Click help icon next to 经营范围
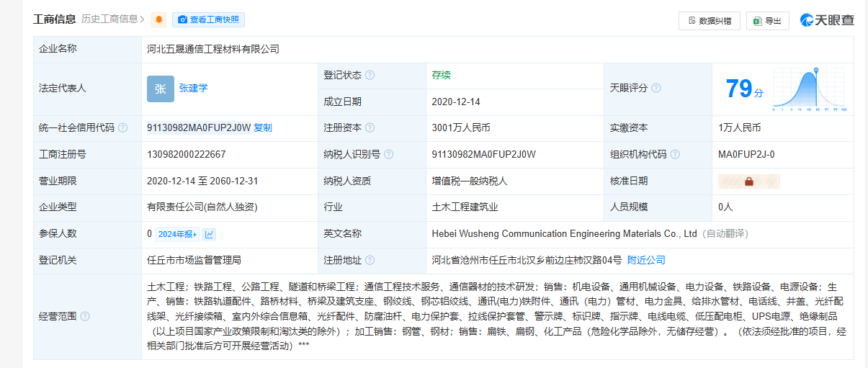 [85, 317]
